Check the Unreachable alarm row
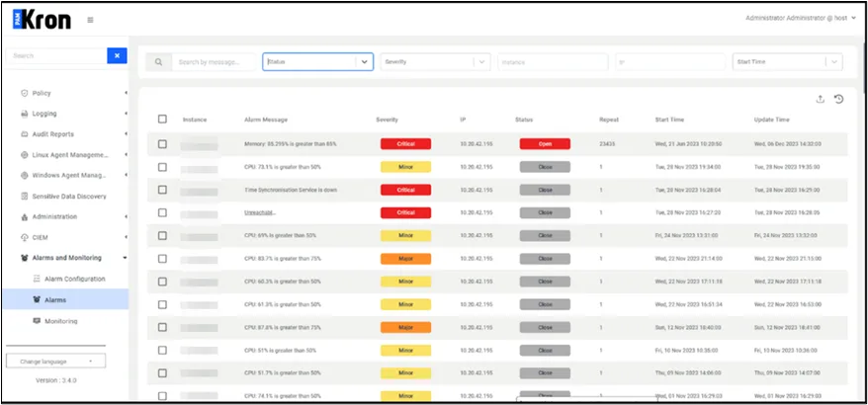Image resolution: width=868 pixels, height=405 pixels. point(162,212)
